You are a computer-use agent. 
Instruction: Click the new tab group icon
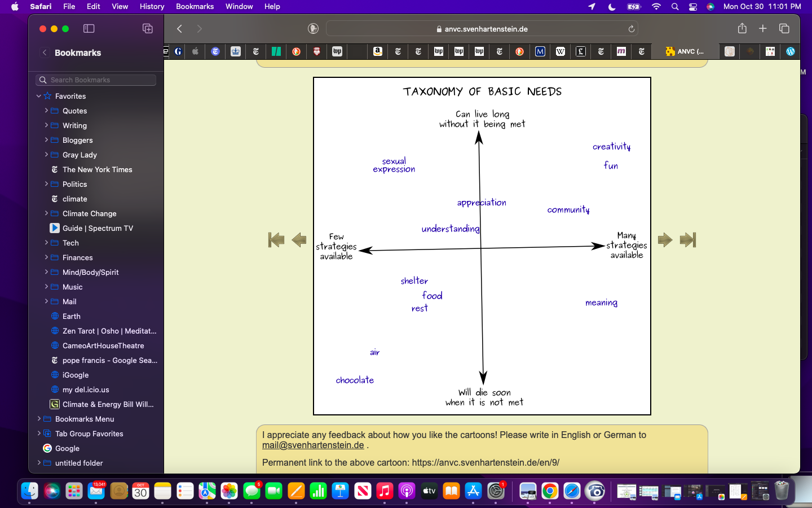pos(148,29)
